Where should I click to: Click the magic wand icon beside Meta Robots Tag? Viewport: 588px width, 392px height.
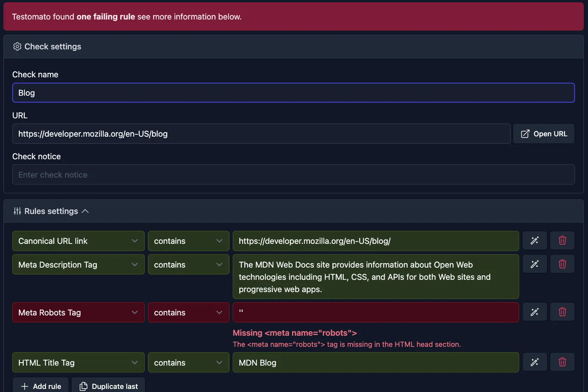(534, 312)
